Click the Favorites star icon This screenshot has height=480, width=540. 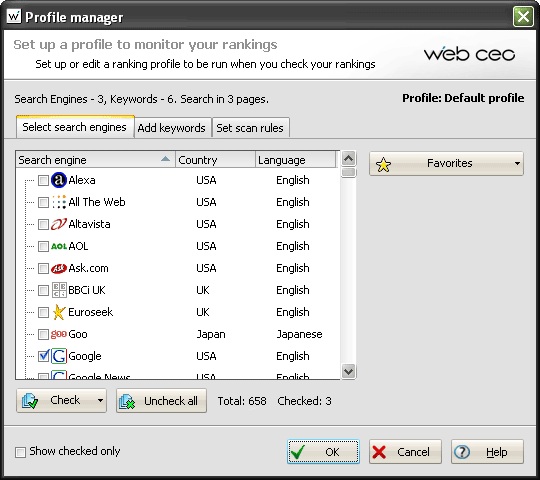click(383, 165)
